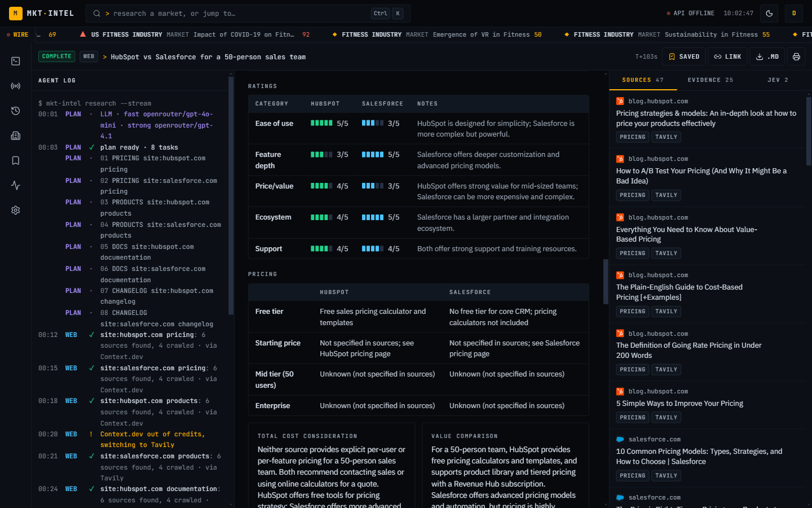
Task: Click the red warning triangle in ticker
Action: click(x=83, y=34)
